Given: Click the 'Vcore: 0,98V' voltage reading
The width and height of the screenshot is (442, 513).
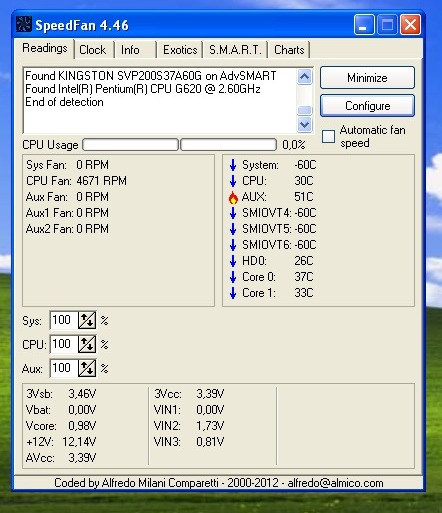Looking at the screenshot, I should (x=61, y=426).
